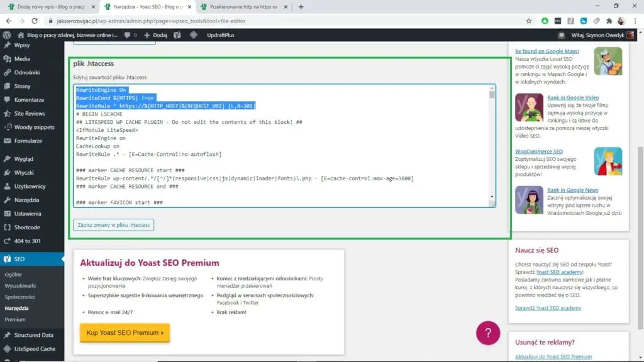Open Narzędzia submenu under SEO
644x362 pixels.
pos(16,308)
